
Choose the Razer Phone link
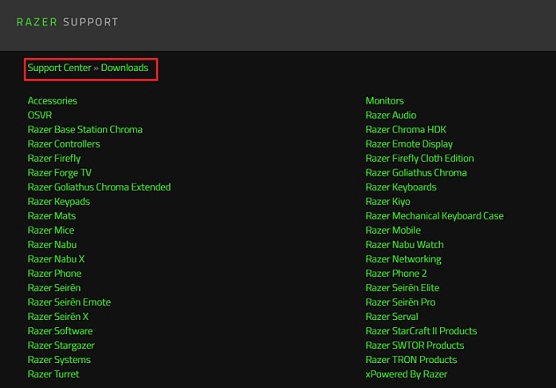coord(55,273)
